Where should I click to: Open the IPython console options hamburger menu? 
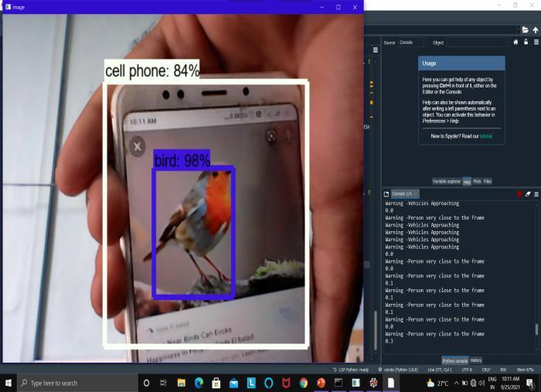536,194
